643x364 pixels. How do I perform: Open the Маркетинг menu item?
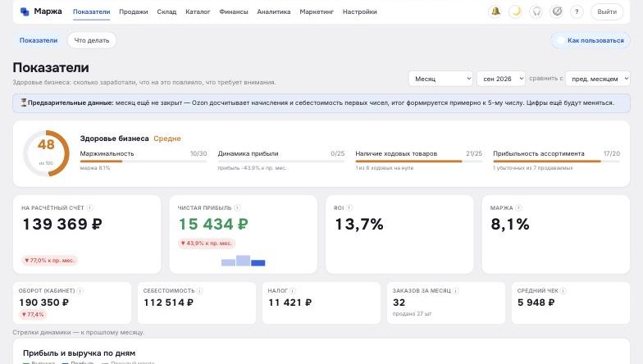tap(317, 11)
